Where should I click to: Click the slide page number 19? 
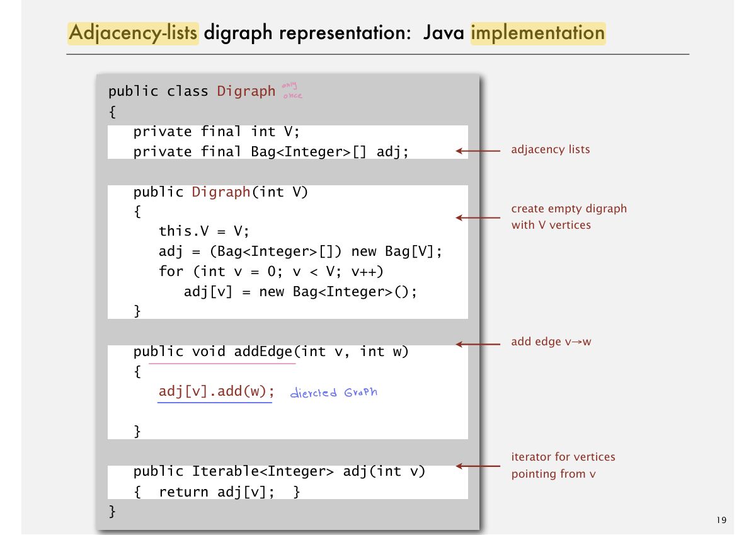tap(721, 520)
